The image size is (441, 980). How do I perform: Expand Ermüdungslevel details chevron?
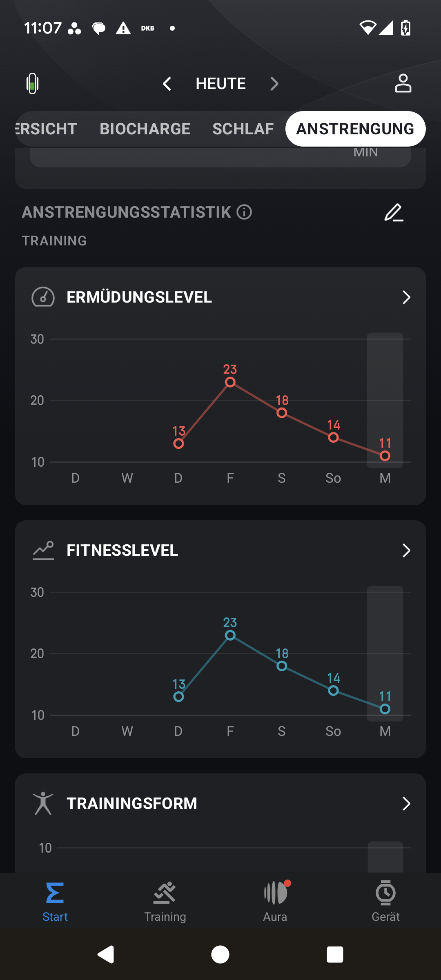pos(406,297)
